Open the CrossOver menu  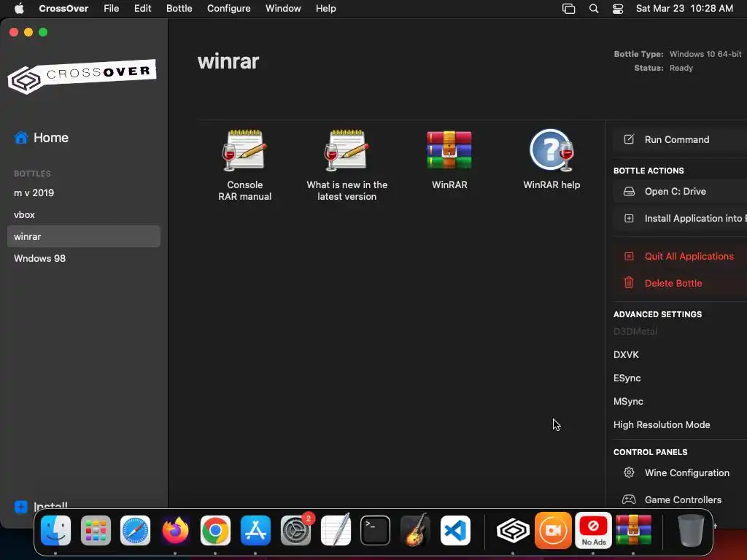point(63,9)
